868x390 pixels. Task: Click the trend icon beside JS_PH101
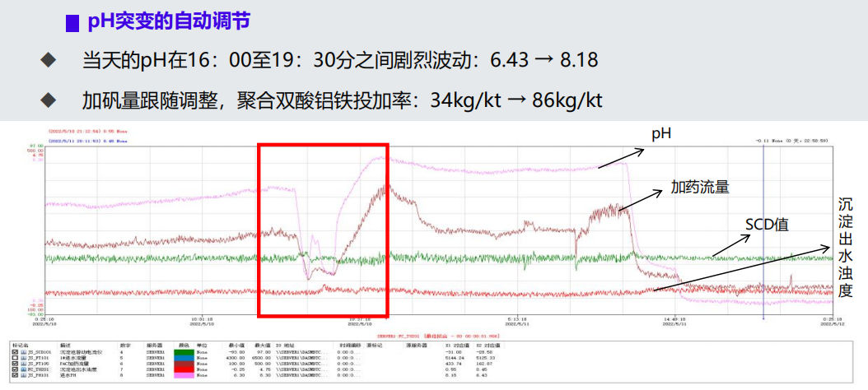24,375
